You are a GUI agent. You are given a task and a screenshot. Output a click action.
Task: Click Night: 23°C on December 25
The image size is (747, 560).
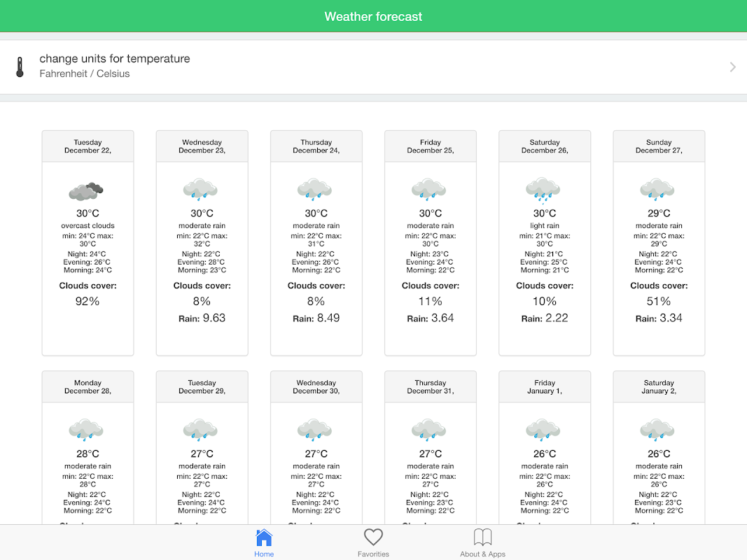pos(430,254)
